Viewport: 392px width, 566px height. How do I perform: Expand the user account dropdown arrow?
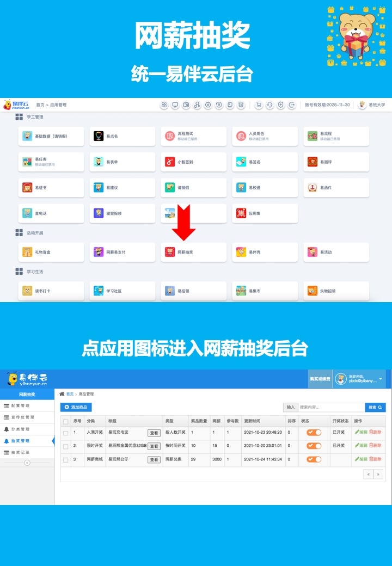pos(381,379)
